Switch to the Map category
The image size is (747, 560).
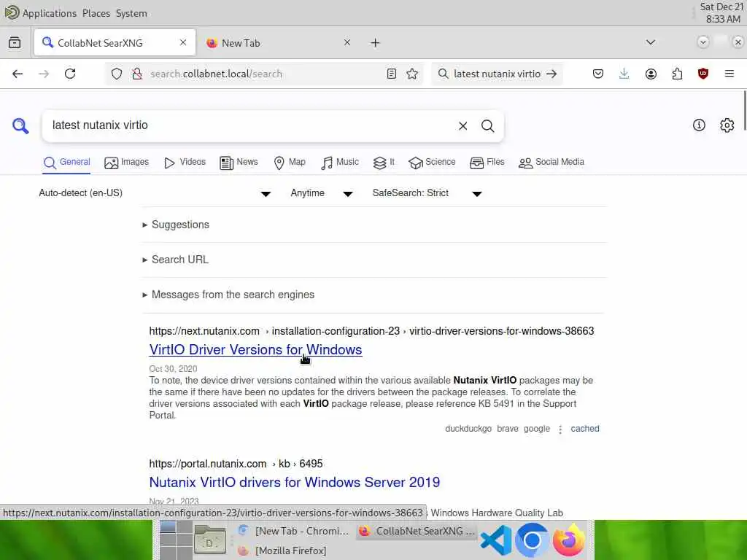pyautogui.click(x=290, y=163)
